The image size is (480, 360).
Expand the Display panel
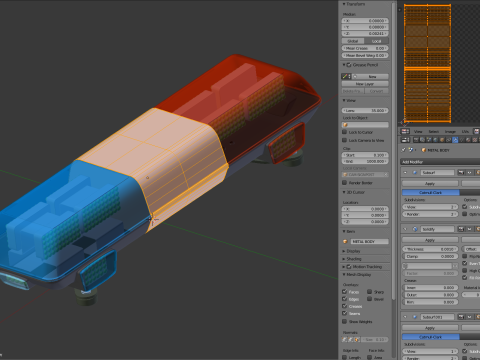(344, 251)
